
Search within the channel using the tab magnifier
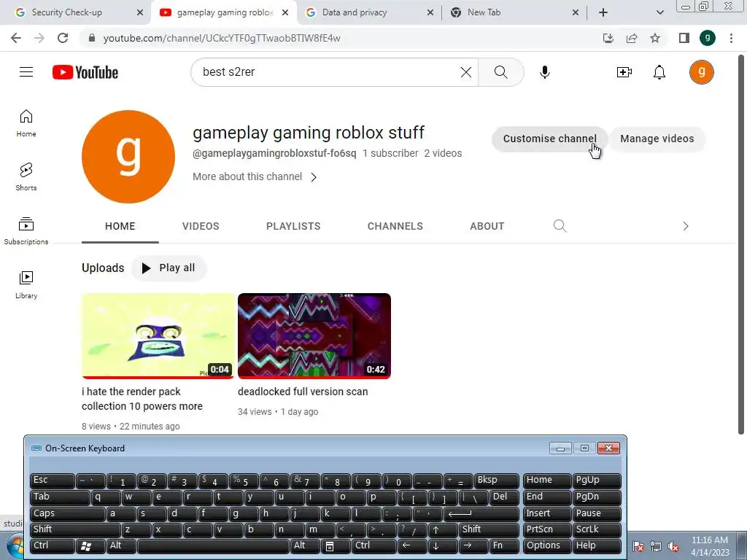pos(560,226)
